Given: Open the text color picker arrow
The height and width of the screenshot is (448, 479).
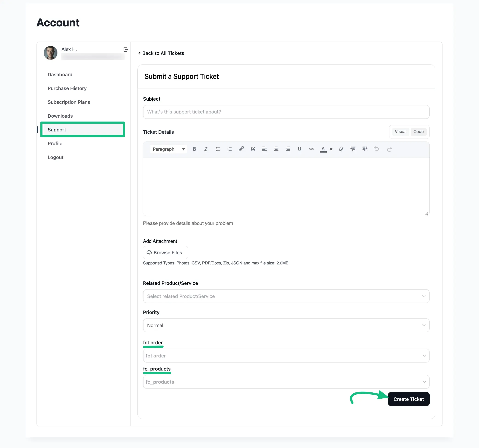Looking at the screenshot, I should click(331, 149).
